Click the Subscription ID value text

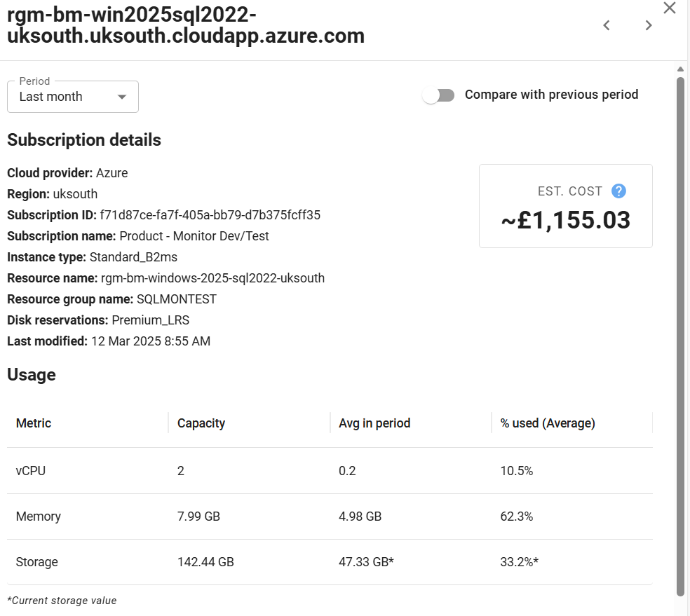[x=210, y=215]
